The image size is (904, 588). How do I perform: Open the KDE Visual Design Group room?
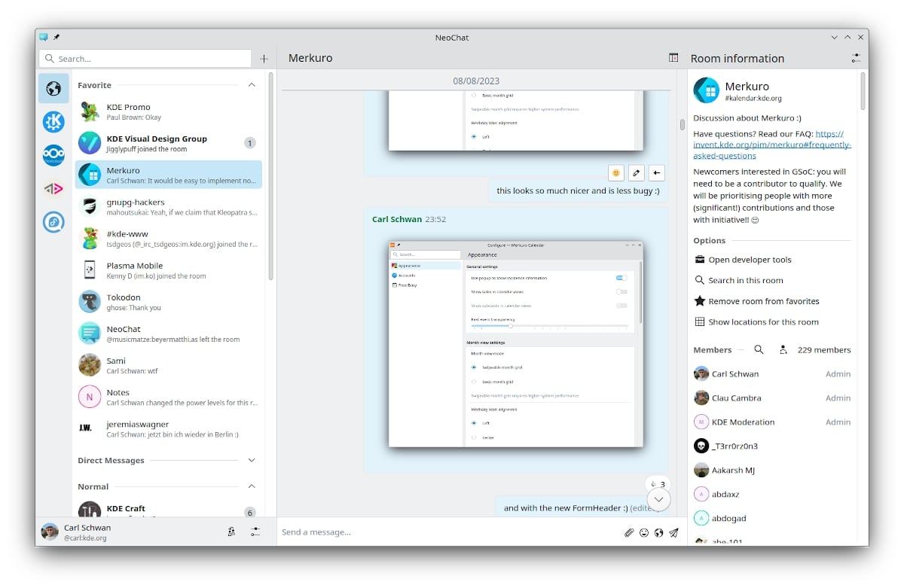[x=169, y=143]
